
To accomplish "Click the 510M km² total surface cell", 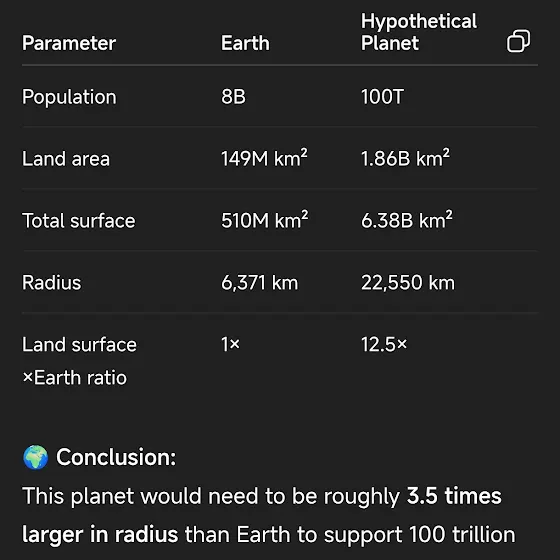I will (x=265, y=220).
